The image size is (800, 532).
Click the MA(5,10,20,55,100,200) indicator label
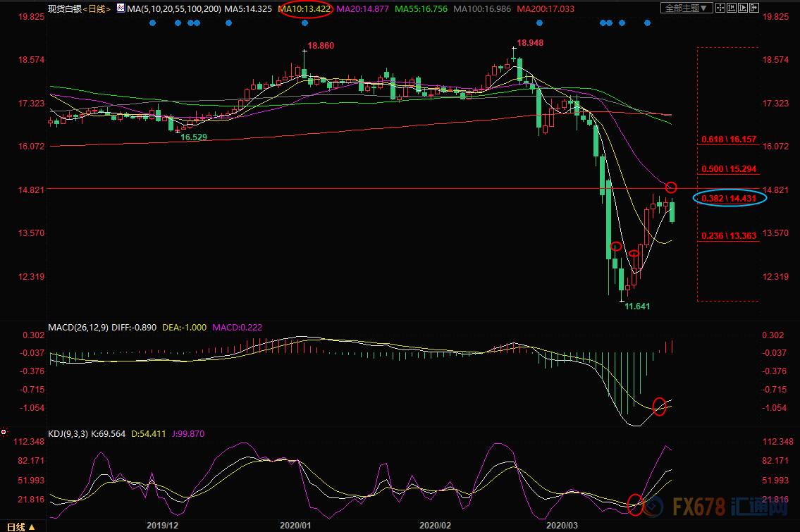tap(174, 8)
